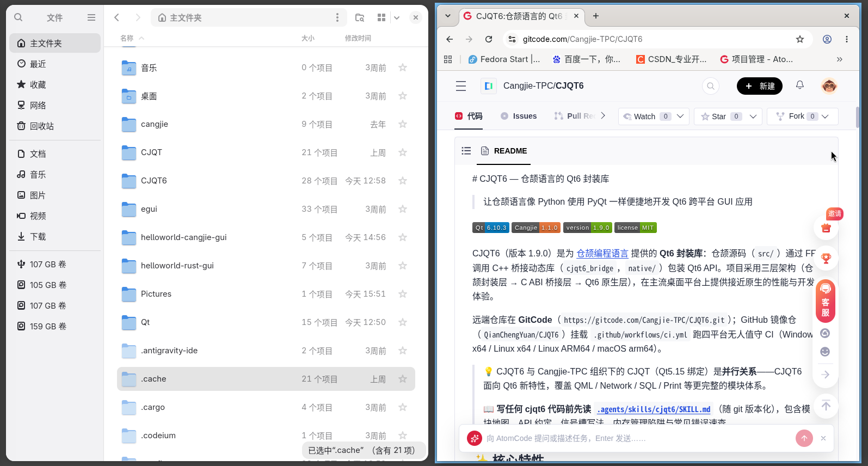Open a new browser tab
This screenshot has width=868, height=466.
pos(596,16)
